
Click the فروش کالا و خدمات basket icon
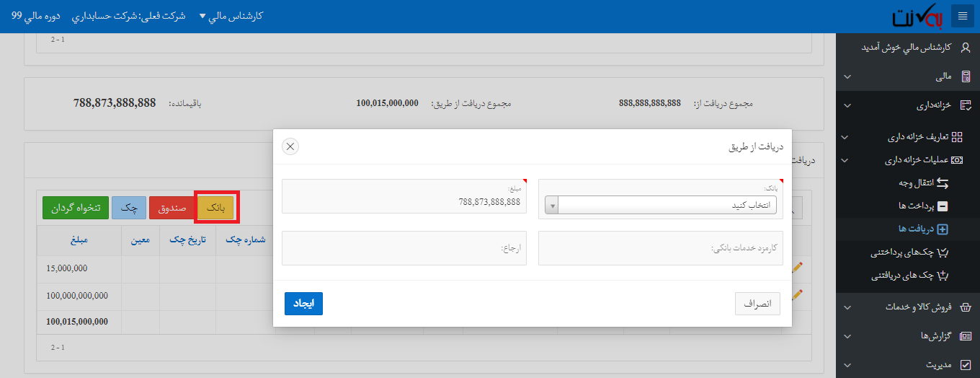click(x=966, y=307)
